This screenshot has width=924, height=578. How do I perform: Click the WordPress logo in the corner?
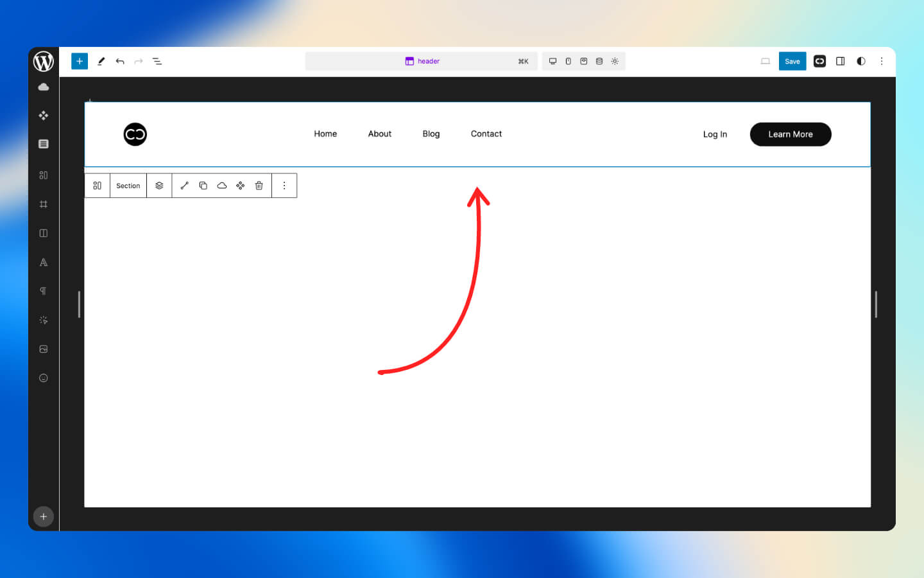[44, 62]
